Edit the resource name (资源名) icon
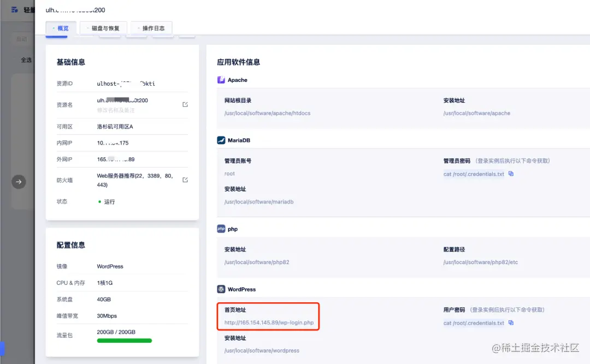 185,105
